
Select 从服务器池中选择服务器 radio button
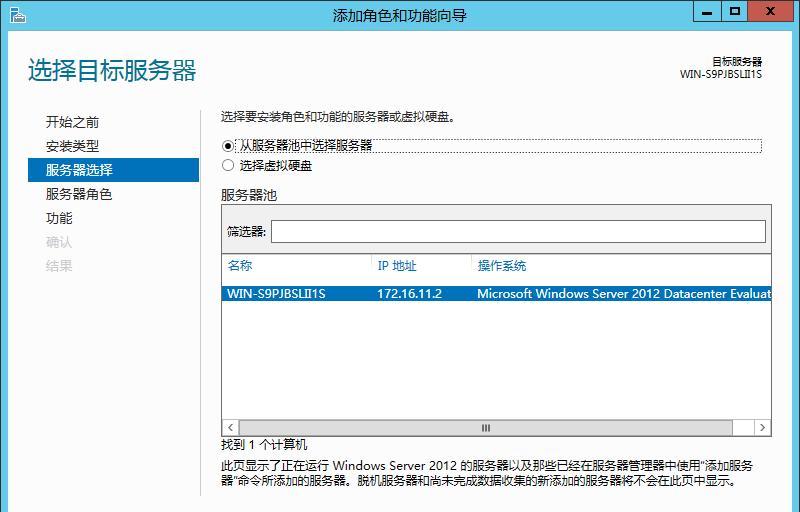pyautogui.click(x=228, y=146)
